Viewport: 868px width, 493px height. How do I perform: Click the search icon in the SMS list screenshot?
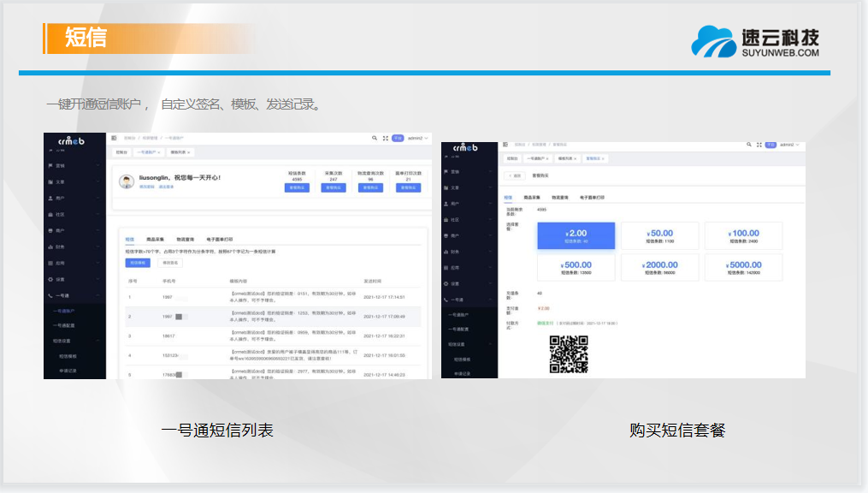coord(375,138)
